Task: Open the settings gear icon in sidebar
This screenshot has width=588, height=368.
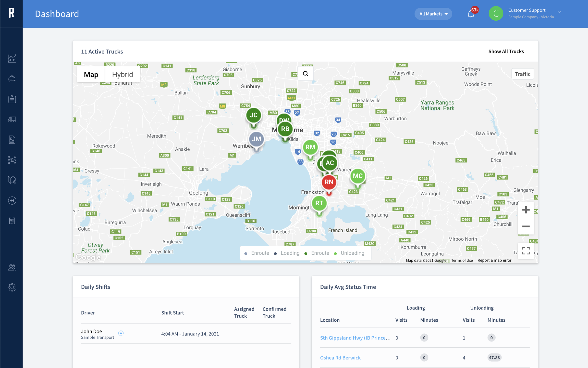Action: [12, 287]
